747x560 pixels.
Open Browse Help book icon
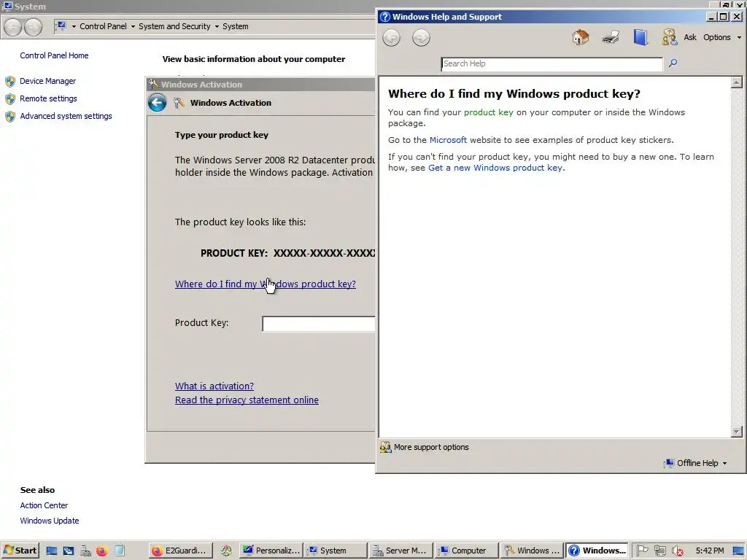tap(640, 37)
